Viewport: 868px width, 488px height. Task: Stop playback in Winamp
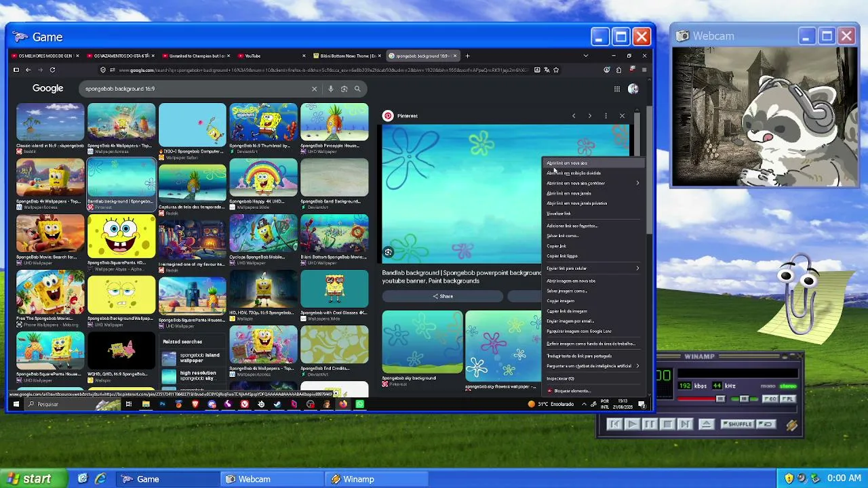[667, 424]
